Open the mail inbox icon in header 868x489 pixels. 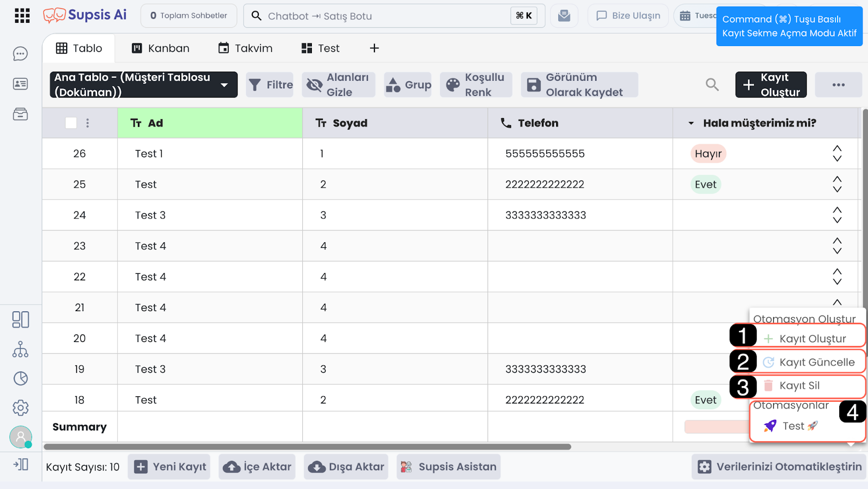coord(564,16)
